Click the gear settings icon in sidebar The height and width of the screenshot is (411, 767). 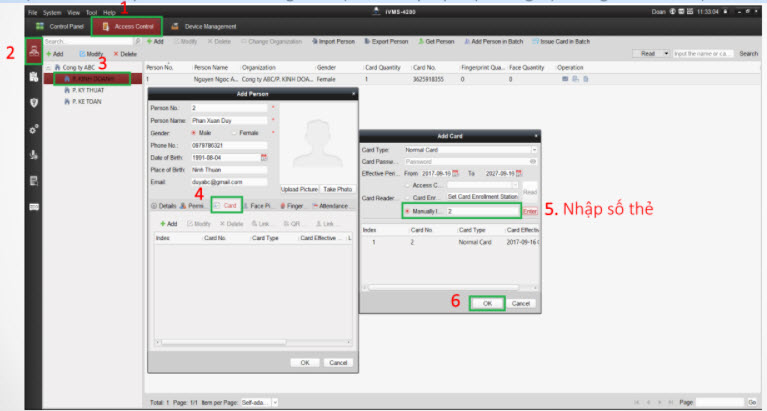tap(33, 129)
